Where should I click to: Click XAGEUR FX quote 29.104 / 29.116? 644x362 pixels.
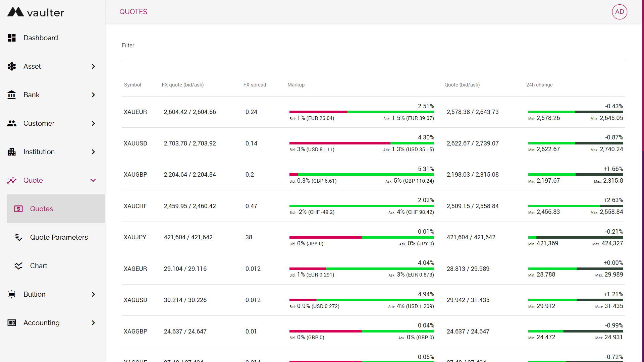coord(185,269)
